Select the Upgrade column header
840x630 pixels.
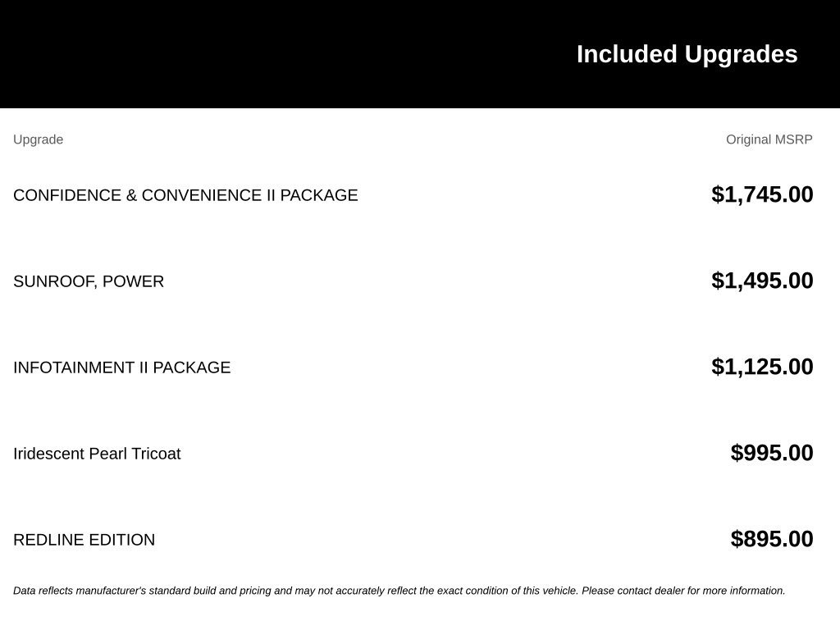coord(38,139)
